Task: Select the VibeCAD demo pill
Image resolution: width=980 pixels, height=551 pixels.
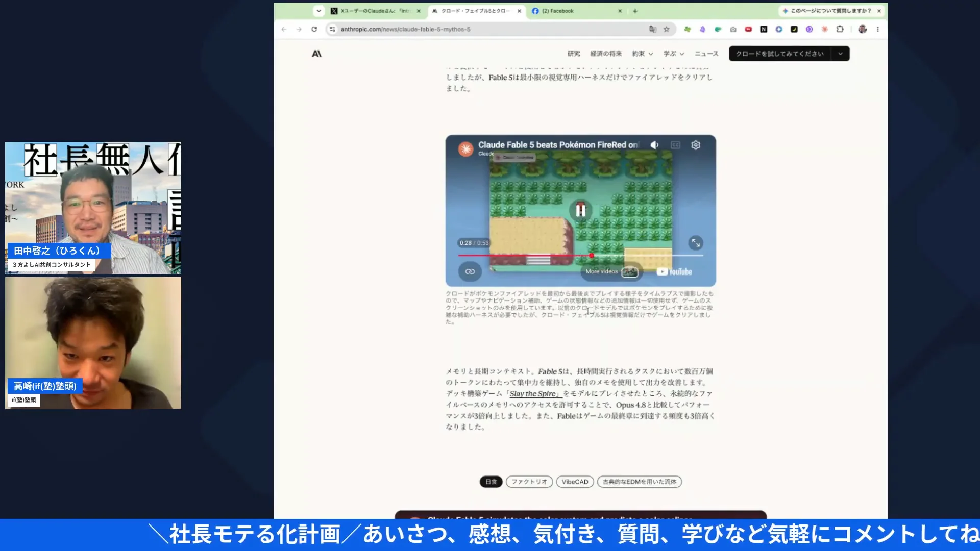Action: pyautogui.click(x=575, y=482)
